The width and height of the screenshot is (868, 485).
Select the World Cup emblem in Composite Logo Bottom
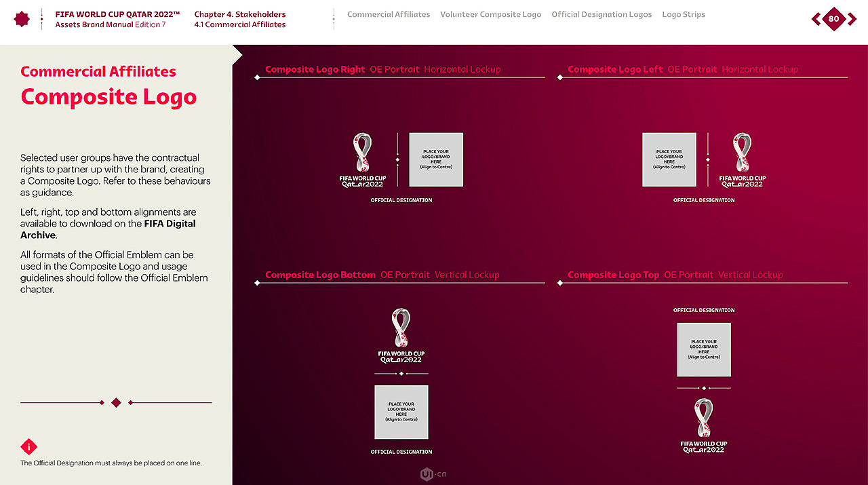coord(401,336)
